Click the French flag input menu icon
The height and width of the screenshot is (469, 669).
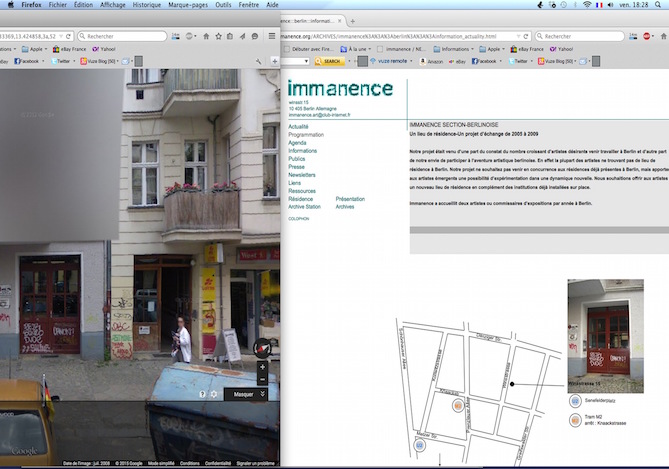(599, 5)
